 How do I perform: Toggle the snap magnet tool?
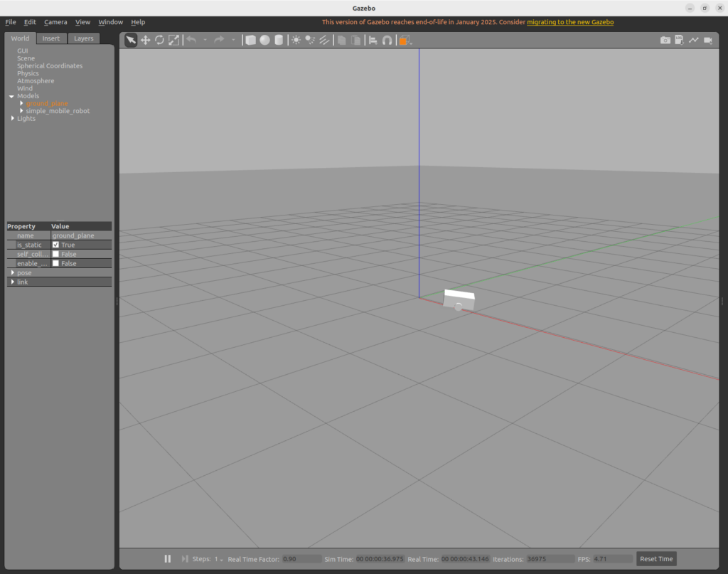pos(387,41)
